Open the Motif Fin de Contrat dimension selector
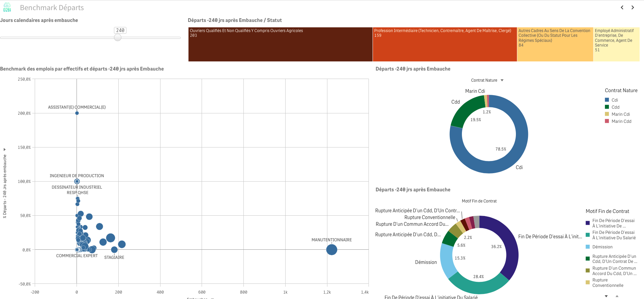The height and width of the screenshot is (299, 644). pyautogui.click(x=479, y=201)
